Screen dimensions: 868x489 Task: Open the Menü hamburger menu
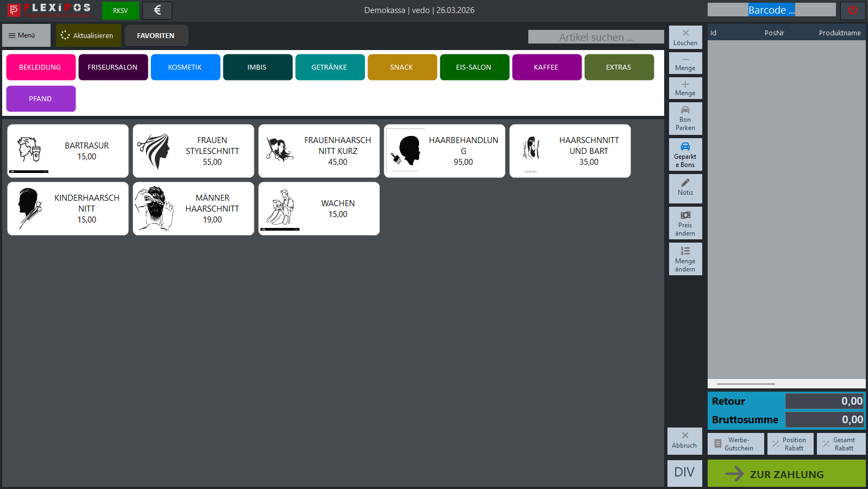click(26, 35)
